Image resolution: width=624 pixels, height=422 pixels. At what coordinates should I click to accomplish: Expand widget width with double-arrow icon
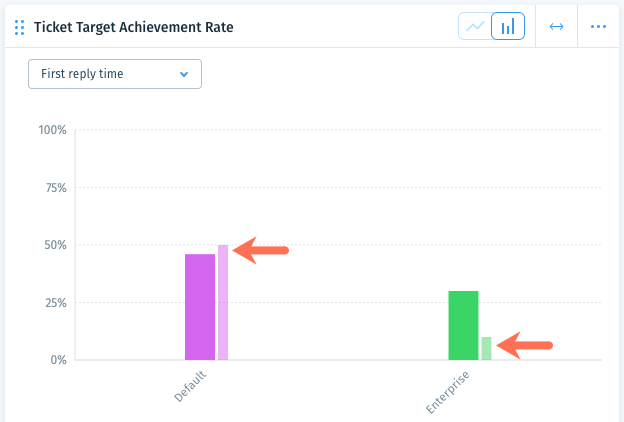pos(556,27)
